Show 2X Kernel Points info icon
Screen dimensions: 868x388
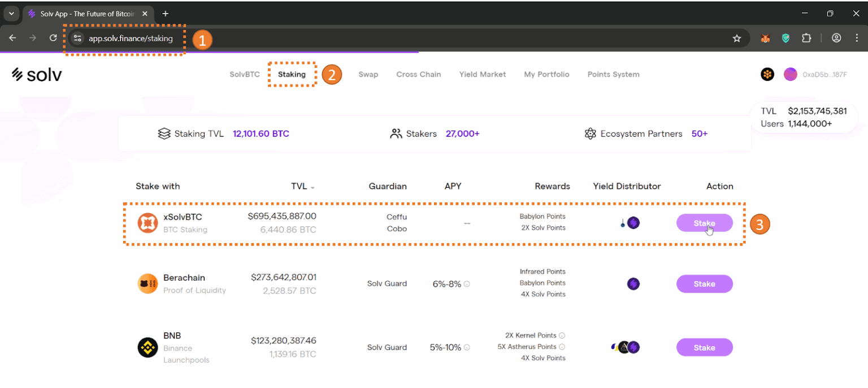pos(562,335)
